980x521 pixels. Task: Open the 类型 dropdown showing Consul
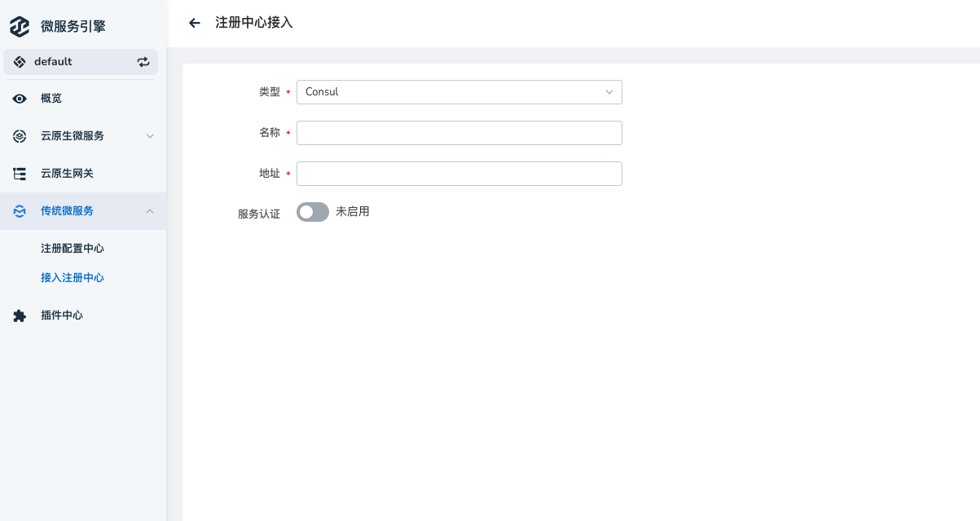(459, 92)
